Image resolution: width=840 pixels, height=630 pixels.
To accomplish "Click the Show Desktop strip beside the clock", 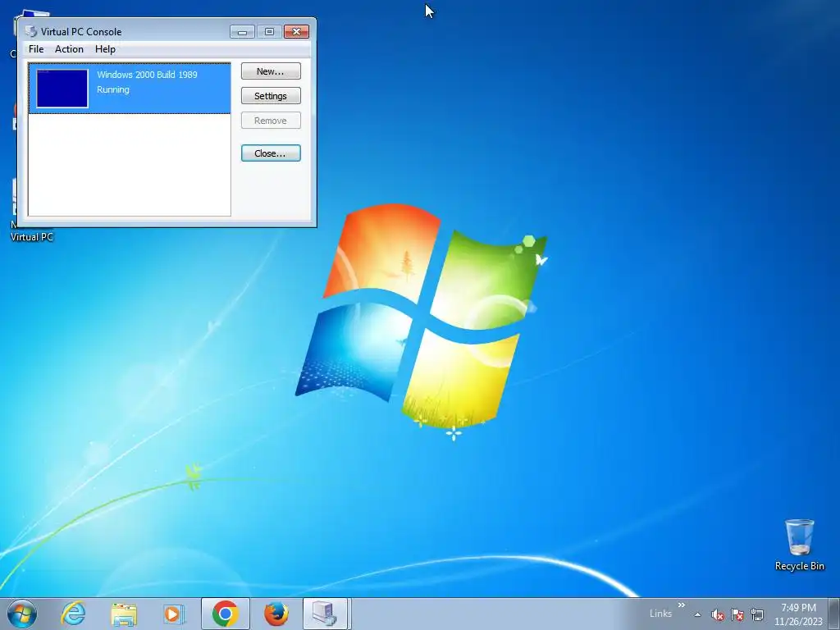I will coord(834,614).
